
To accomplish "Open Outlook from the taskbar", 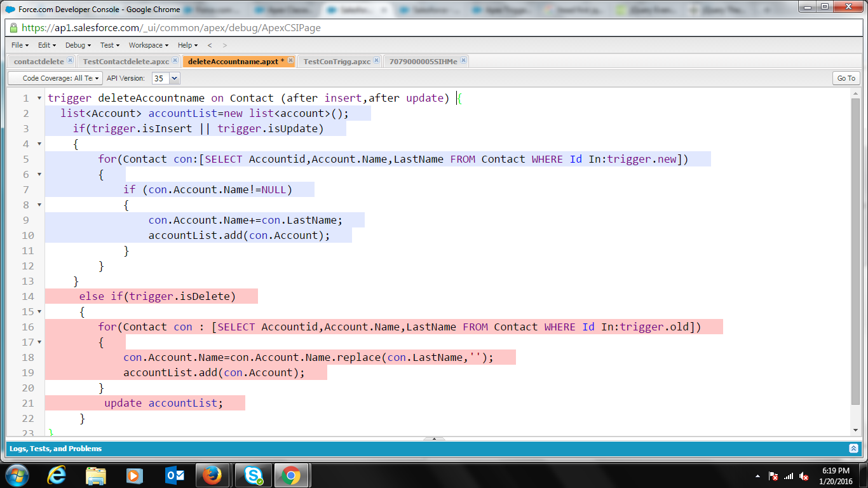I will [x=173, y=475].
